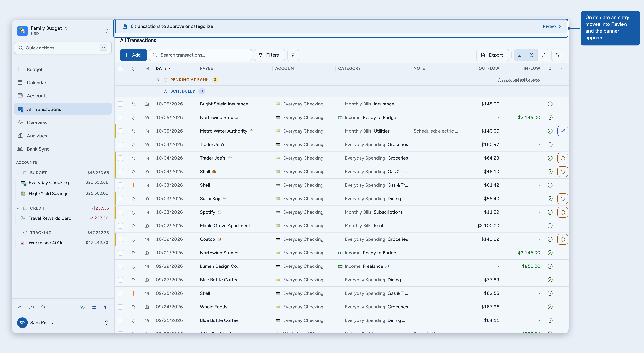Viewport: 644px width, 353px height.
Task: Click the Export button
Action: 492,55
